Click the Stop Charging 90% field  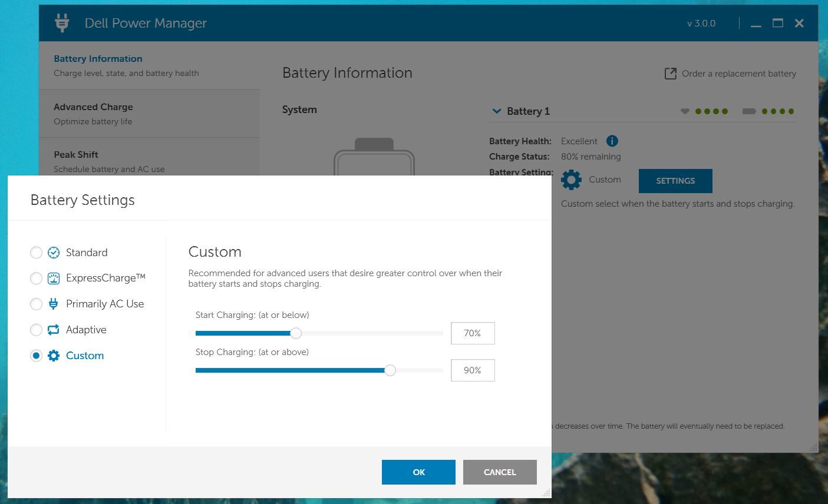(473, 370)
